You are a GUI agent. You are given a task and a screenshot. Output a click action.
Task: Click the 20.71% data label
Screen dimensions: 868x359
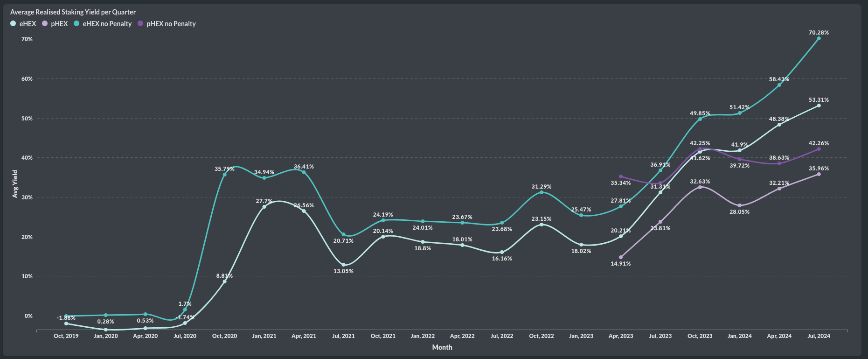pyautogui.click(x=343, y=241)
